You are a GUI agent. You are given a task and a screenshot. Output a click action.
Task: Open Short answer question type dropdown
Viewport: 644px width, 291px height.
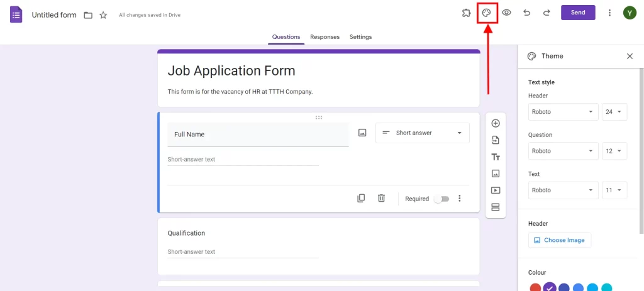(422, 133)
